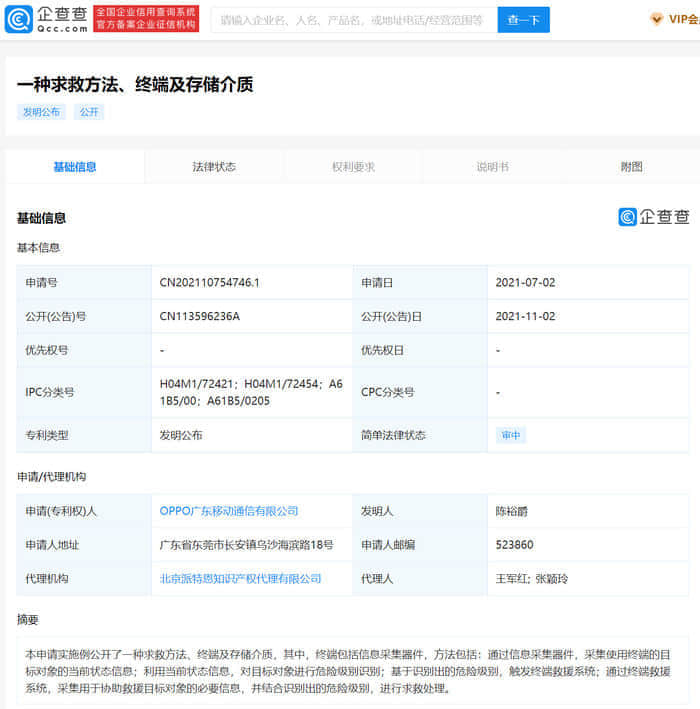Image resolution: width=700 pixels, height=709 pixels.
Task: Focus the company name search field
Action: pos(355,20)
